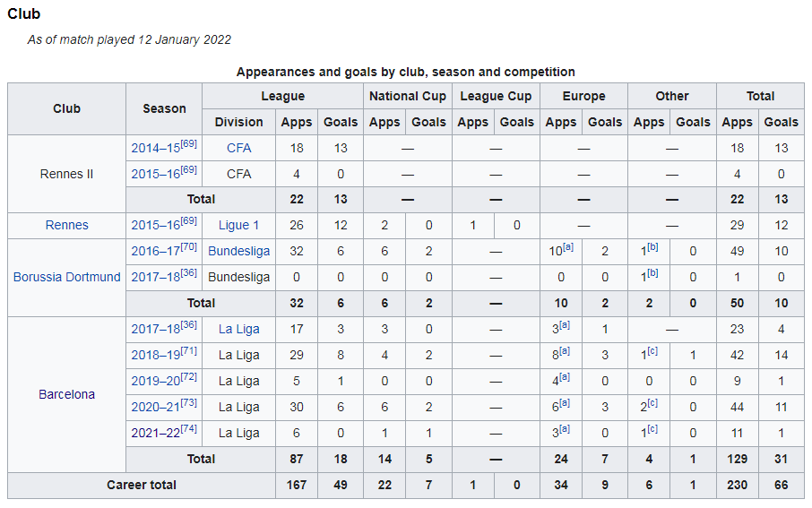Screen dimensions: 812x508
Task: Open the Rennes 2015–16 season link
Action: click(x=155, y=225)
